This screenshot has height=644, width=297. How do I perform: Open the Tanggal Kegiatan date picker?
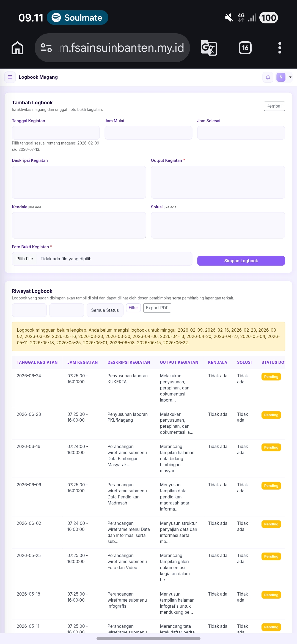[56, 133]
